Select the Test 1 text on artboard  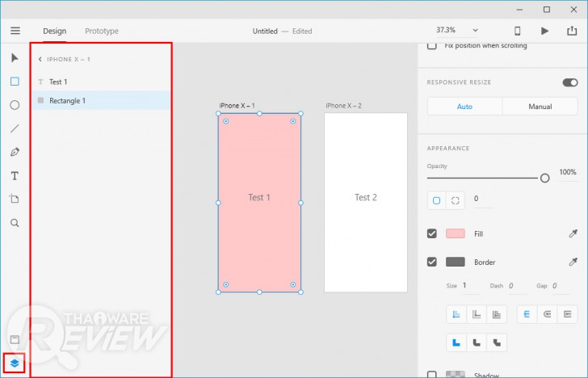259,197
